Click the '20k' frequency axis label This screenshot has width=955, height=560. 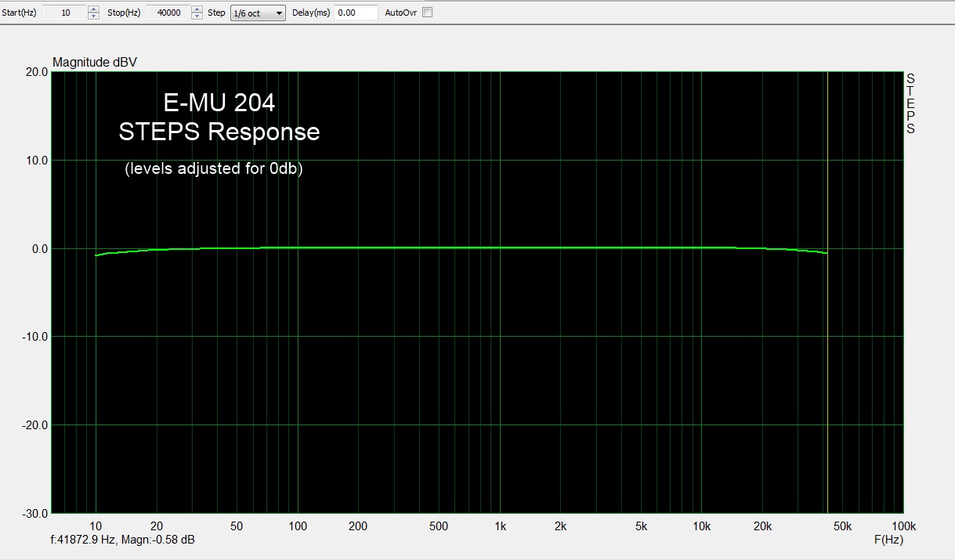tap(762, 526)
